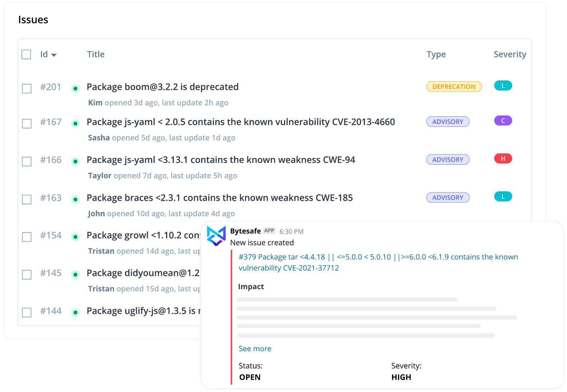Click the green open-status dot on issue #201

[76, 88]
